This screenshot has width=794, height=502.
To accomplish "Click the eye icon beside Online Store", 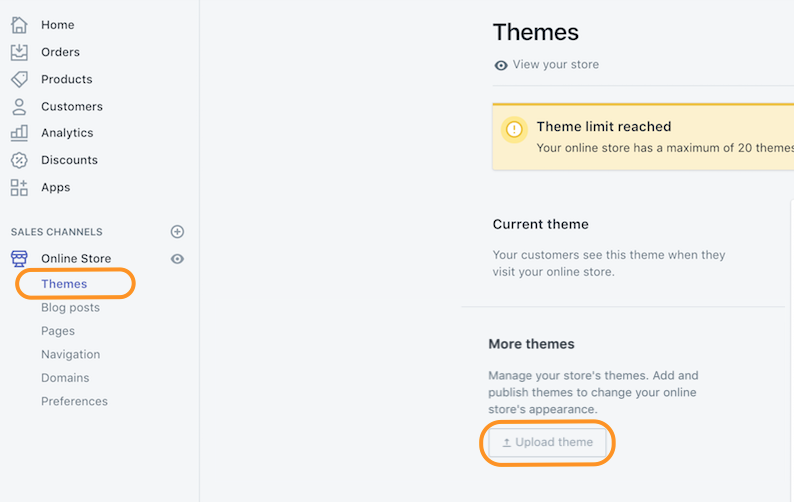I will coord(177,259).
